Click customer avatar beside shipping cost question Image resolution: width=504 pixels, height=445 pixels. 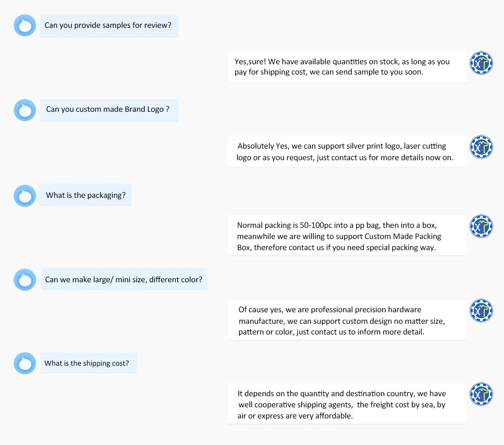pyautogui.click(x=25, y=363)
